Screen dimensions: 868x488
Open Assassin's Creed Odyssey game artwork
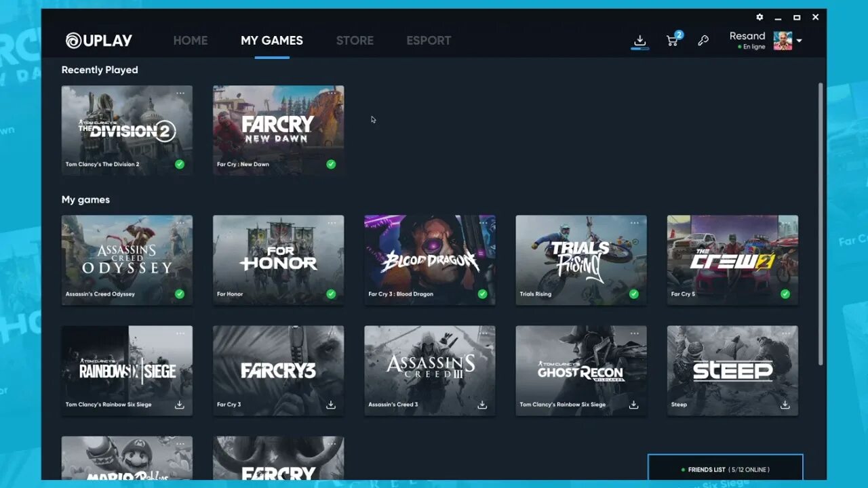[x=127, y=260]
